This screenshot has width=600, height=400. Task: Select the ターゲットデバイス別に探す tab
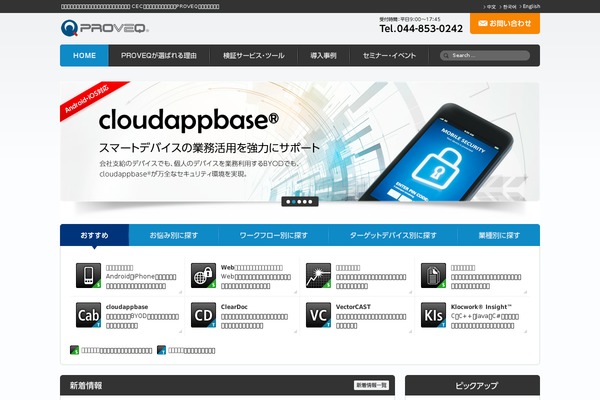point(393,235)
